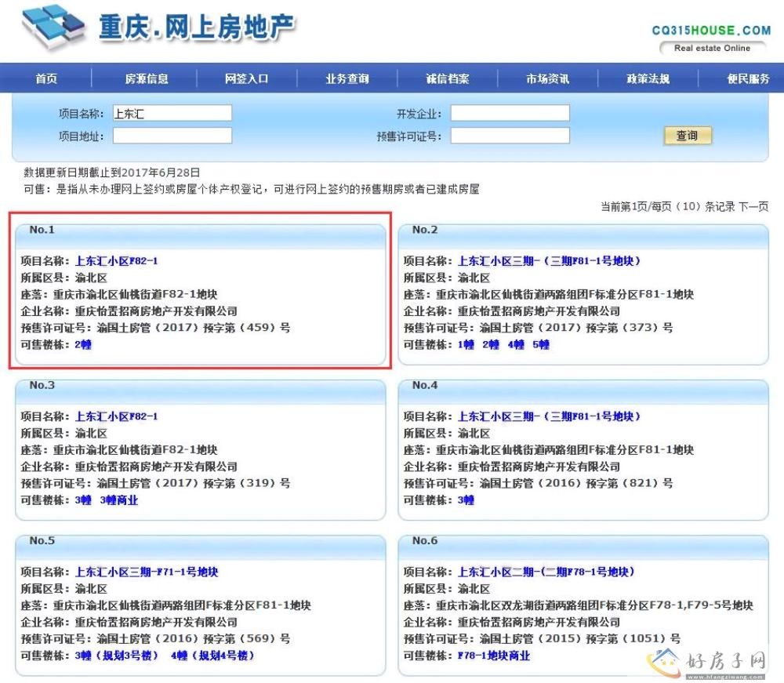Open the 诚信档案 section
The width and height of the screenshot is (784, 683).
(448, 78)
